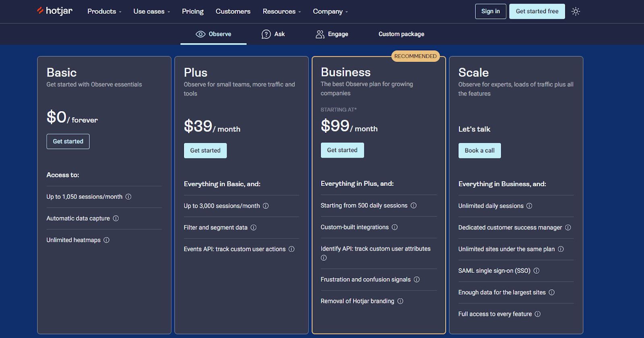Image resolution: width=644 pixels, height=338 pixels.
Task: Get started with the Business plan
Action: click(342, 150)
